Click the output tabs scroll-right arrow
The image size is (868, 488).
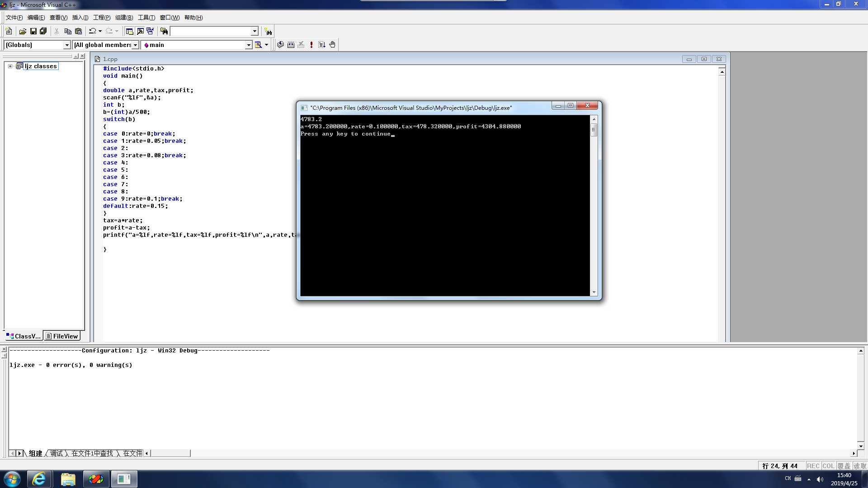click(x=19, y=453)
